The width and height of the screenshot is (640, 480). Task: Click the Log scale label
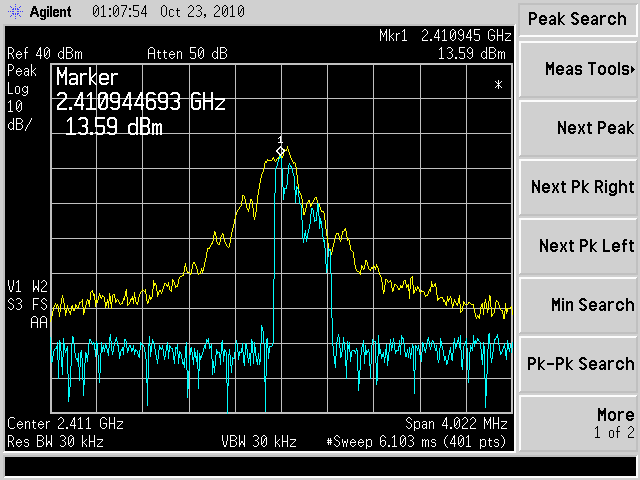(18, 89)
